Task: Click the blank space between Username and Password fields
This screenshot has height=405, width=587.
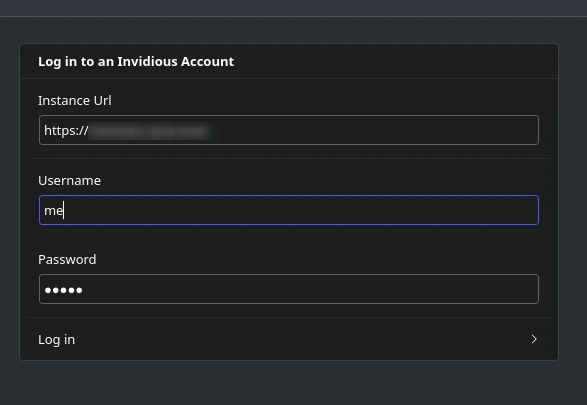Action: [x=289, y=238]
